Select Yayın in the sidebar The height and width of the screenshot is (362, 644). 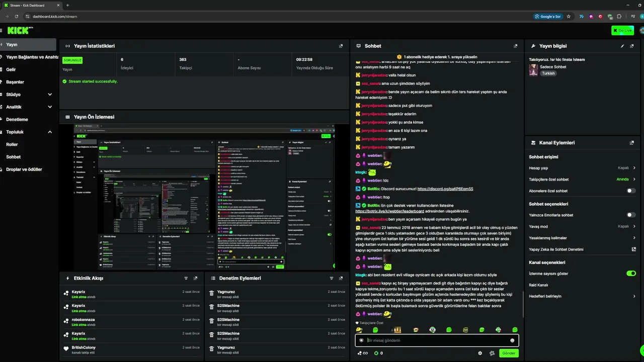28,45
